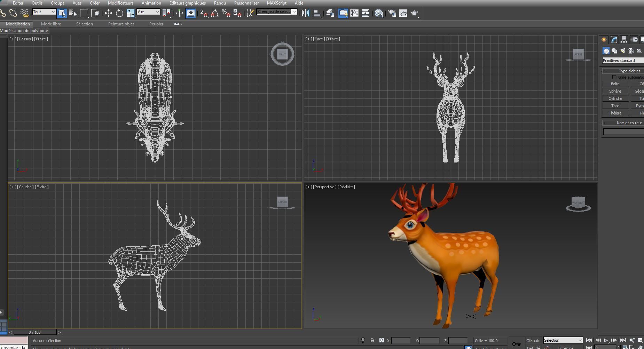Open the Material Editor
The width and height of the screenshot is (644, 349).
379,13
